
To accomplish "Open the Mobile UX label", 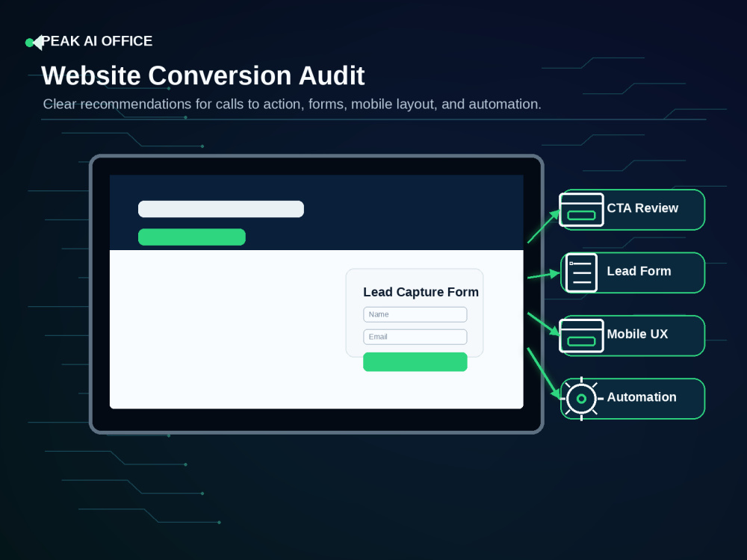I will click(637, 334).
